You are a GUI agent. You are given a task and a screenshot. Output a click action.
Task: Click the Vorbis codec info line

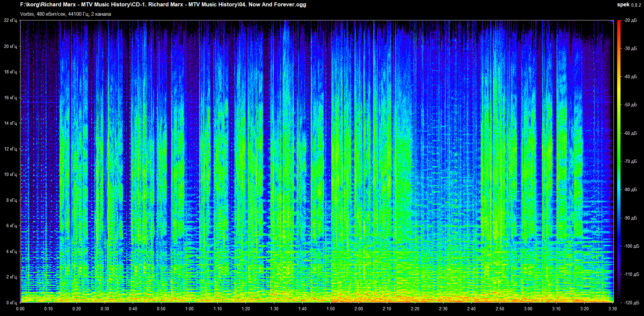tap(65, 14)
